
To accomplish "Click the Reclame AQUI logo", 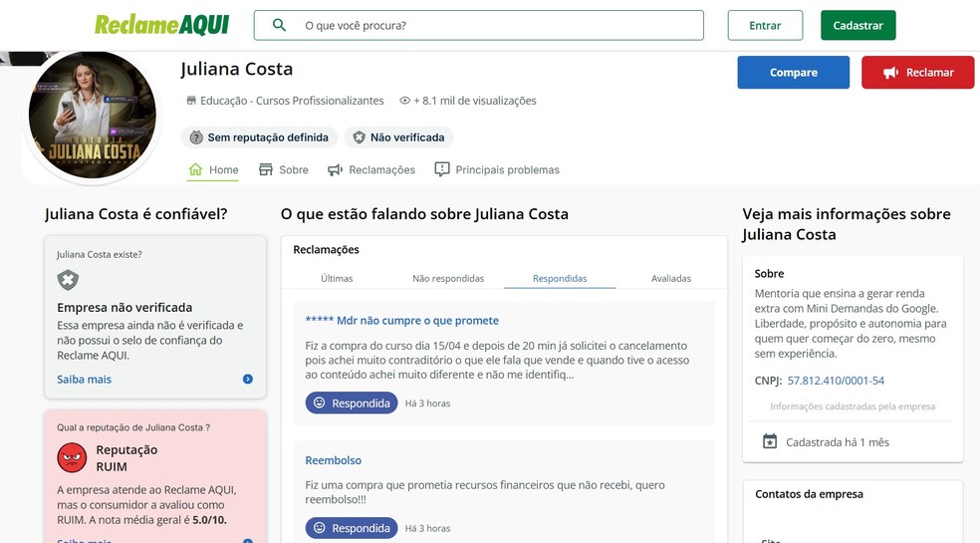I will [x=161, y=25].
